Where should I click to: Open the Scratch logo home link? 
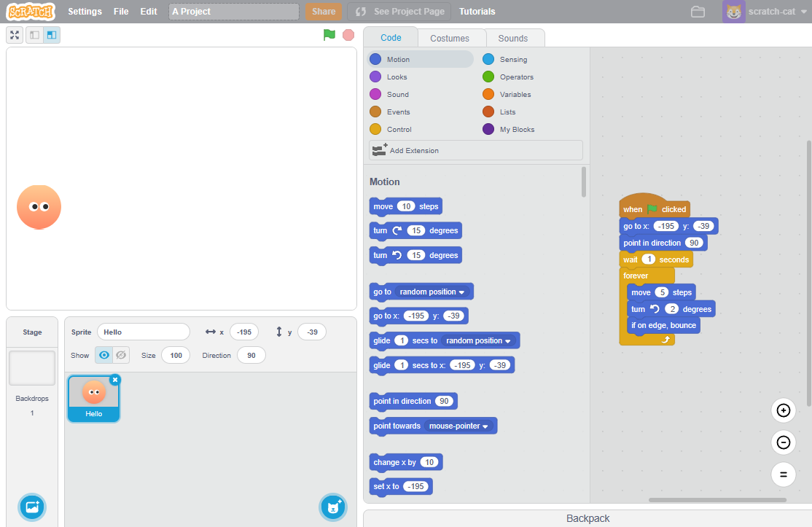click(31, 12)
